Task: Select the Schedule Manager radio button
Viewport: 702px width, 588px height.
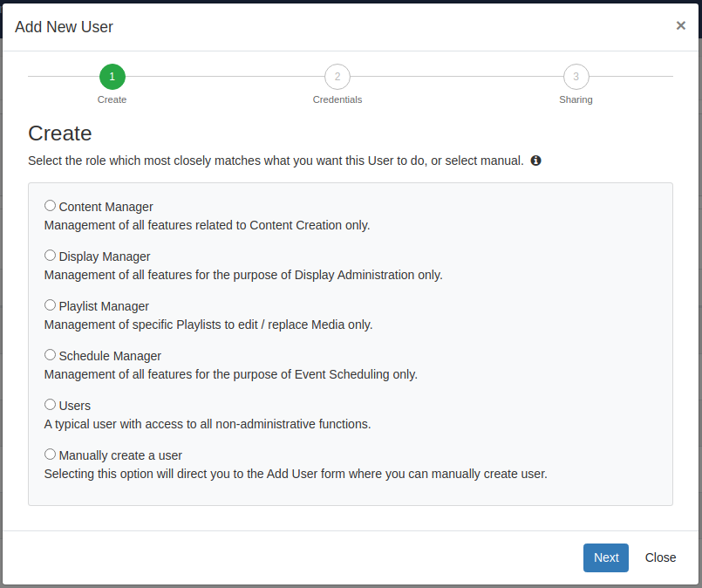Action: pos(50,355)
